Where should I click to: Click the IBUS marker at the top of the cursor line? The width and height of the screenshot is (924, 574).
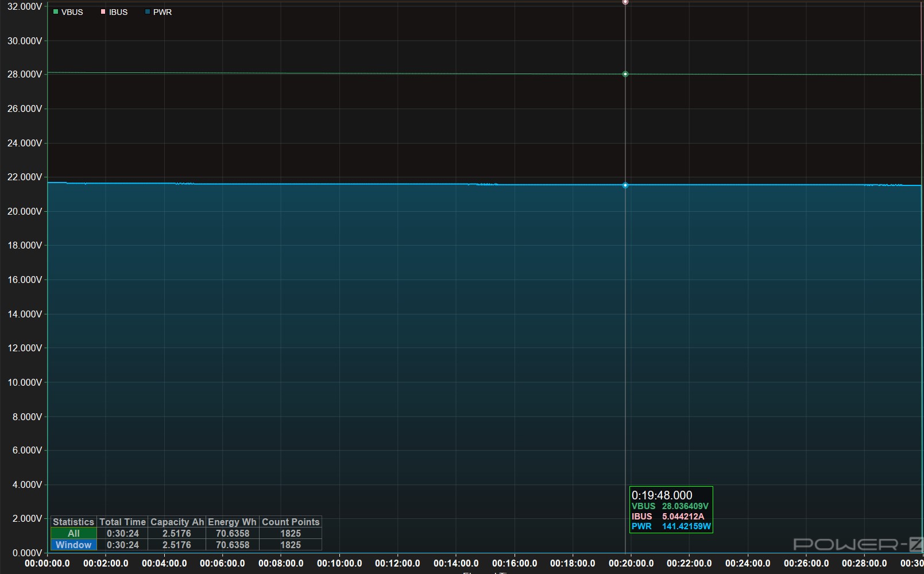pyautogui.click(x=625, y=2)
